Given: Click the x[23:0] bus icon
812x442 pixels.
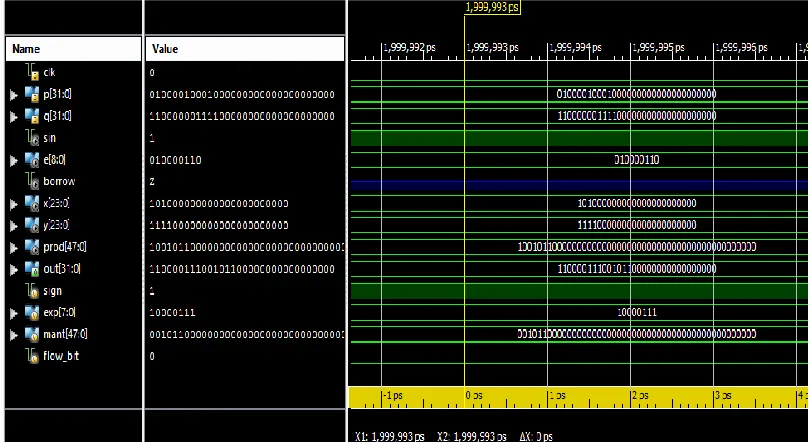Looking at the screenshot, I should click(x=32, y=203).
